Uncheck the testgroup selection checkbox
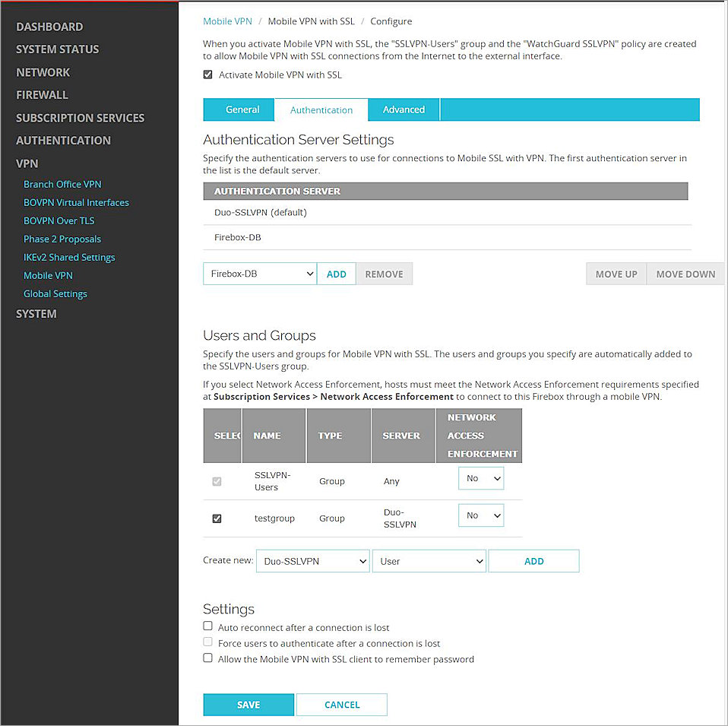728x726 pixels. 217,518
